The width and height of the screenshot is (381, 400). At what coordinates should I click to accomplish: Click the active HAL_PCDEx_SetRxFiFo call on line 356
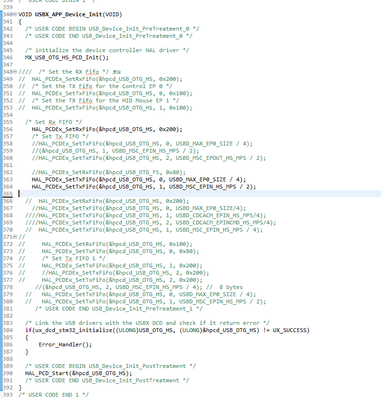point(107,129)
